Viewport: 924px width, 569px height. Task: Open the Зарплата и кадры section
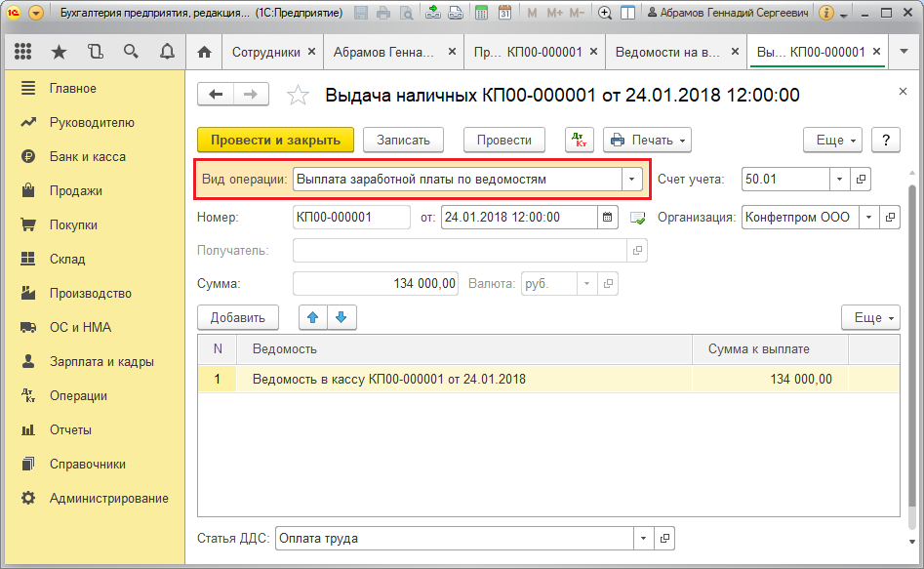(x=101, y=362)
